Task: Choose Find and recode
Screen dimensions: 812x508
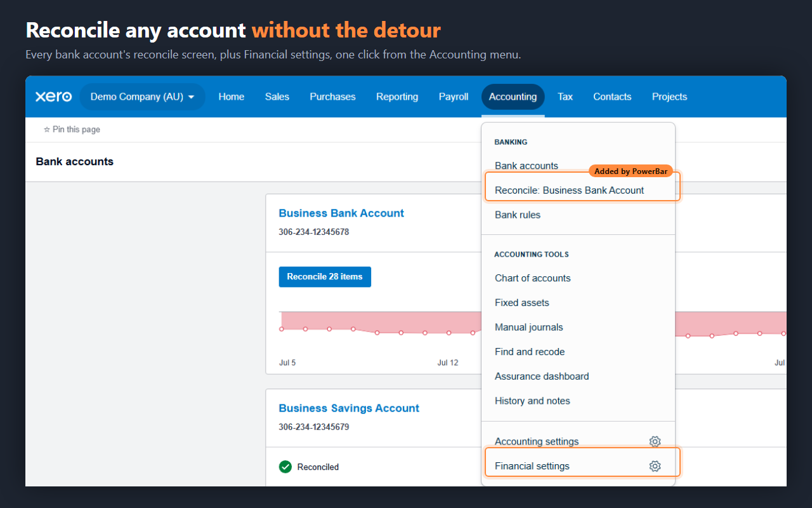Action: point(530,352)
